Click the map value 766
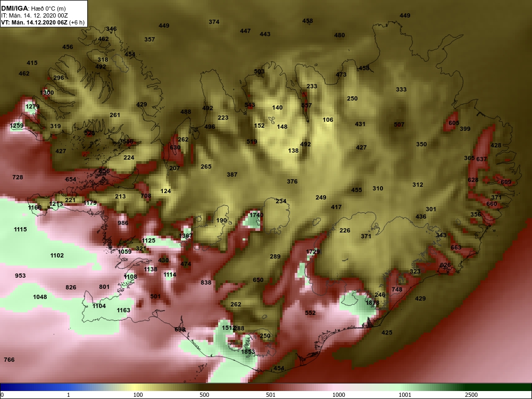The image size is (532, 399). coord(9,360)
